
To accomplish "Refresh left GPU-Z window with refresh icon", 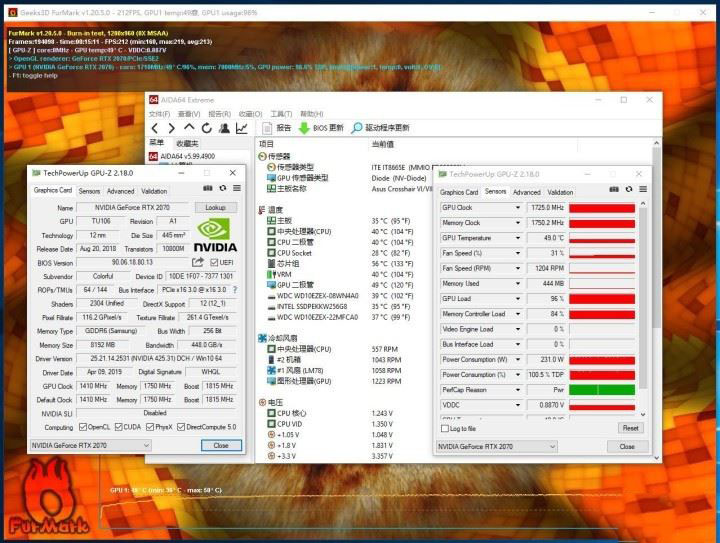I will [x=223, y=188].
